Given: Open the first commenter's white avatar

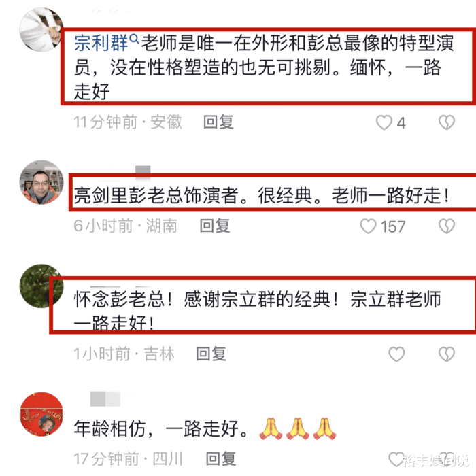Looking at the screenshot, I should pyautogui.click(x=41, y=29).
